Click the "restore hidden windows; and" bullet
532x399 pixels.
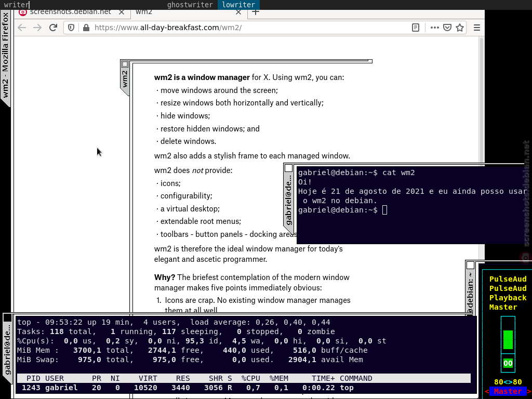210,129
